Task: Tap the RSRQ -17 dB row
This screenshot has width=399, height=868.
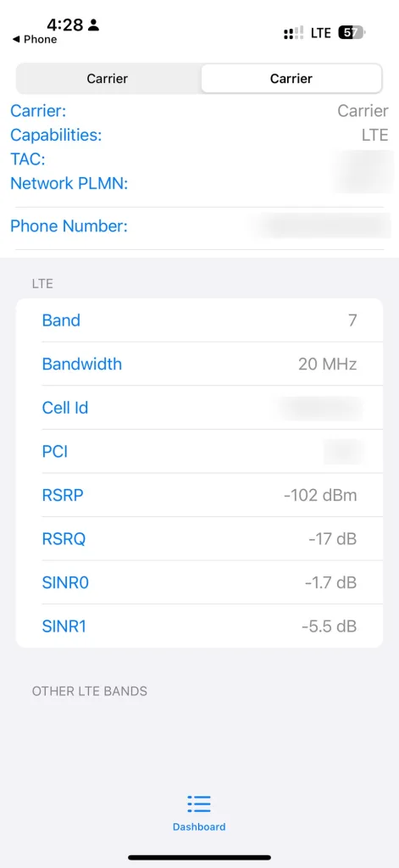Action: tap(199, 538)
